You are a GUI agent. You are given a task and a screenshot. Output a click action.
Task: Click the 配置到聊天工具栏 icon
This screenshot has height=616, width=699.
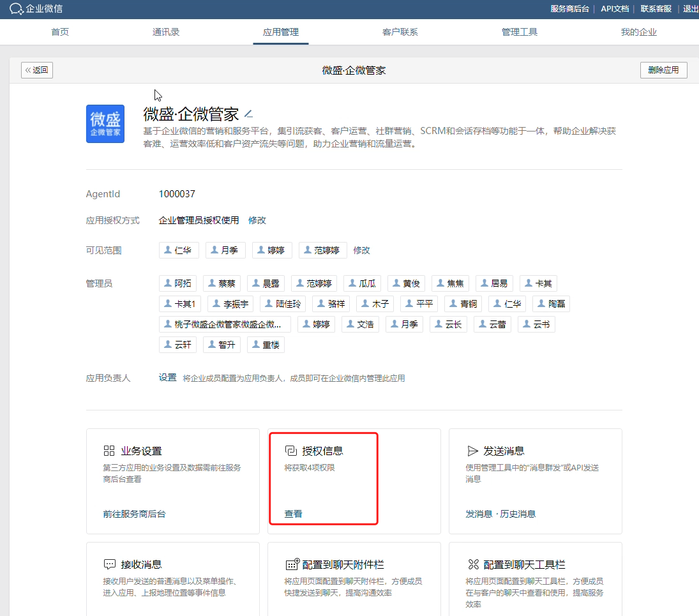pos(473,564)
